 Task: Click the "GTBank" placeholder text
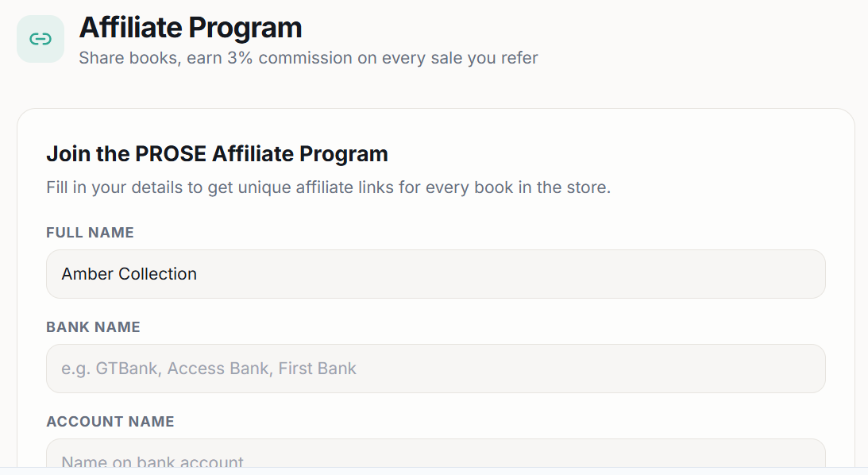click(x=127, y=369)
